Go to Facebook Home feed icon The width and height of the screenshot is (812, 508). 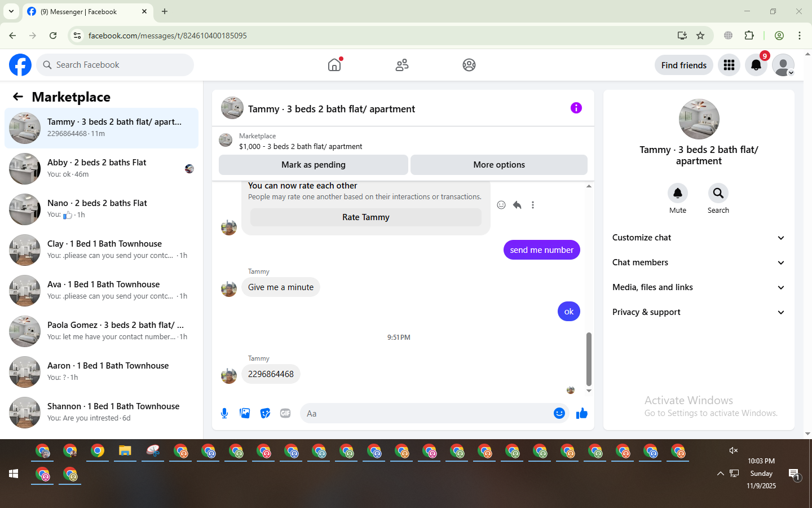click(x=334, y=65)
